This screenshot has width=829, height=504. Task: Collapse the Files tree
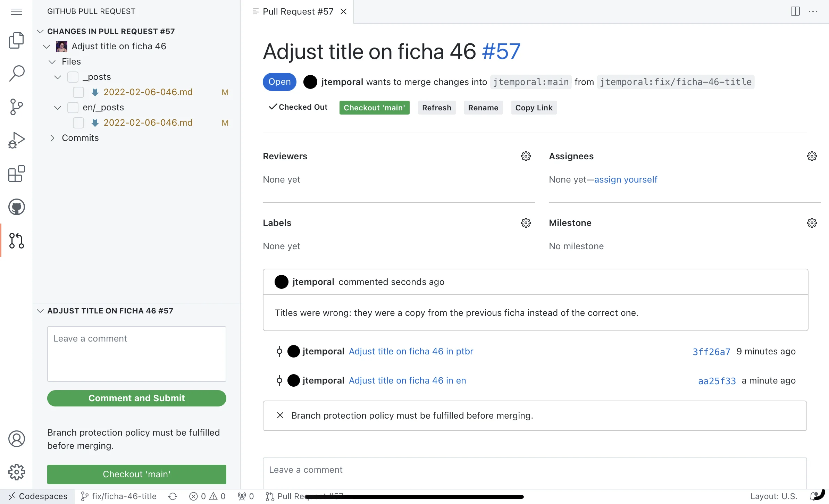point(52,61)
